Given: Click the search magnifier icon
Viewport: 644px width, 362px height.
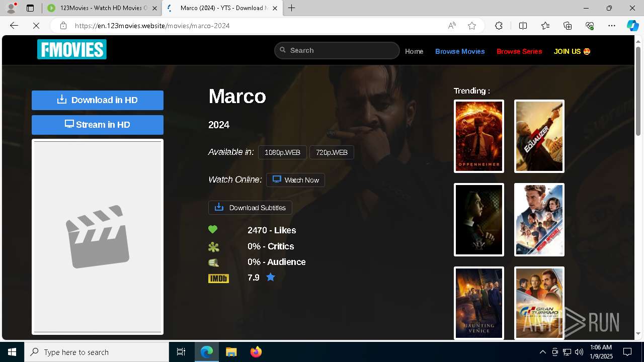Looking at the screenshot, I should (x=283, y=50).
